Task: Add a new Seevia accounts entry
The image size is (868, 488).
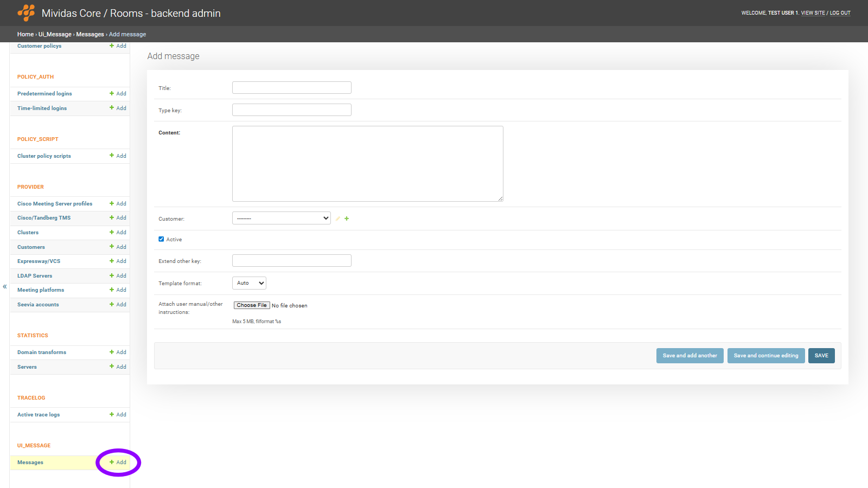Action: [118, 305]
